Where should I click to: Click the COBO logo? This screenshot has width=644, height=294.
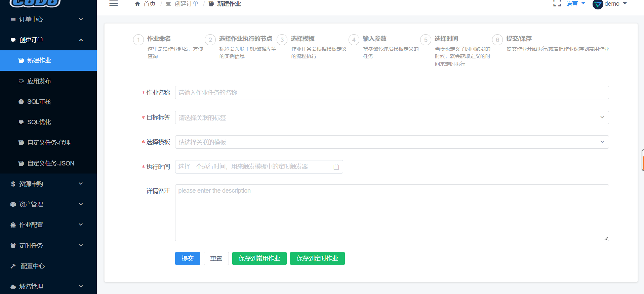click(35, 3)
